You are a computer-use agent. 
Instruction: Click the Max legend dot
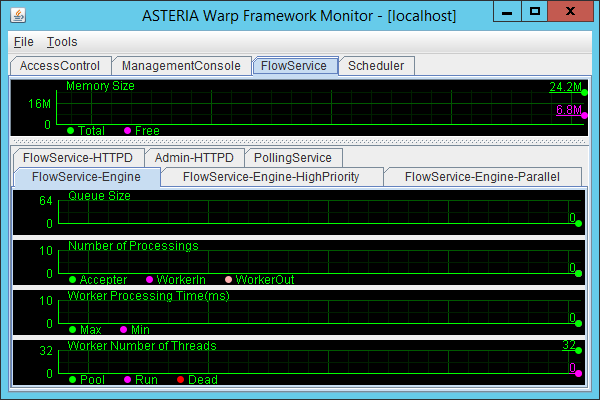[73, 329]
